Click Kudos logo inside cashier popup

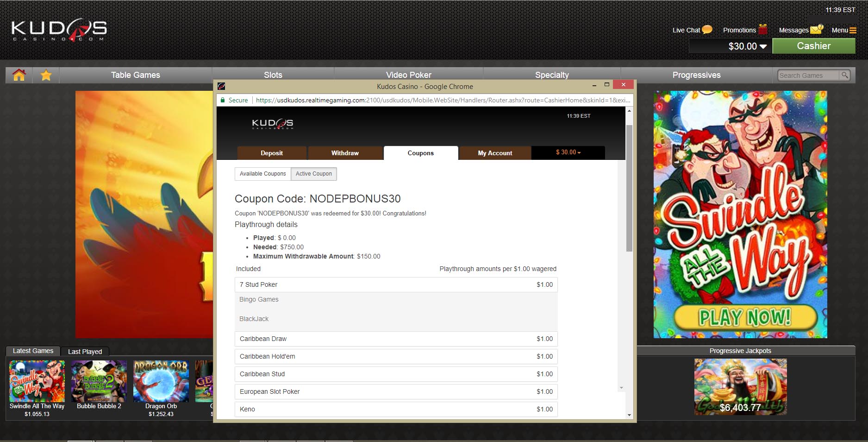(x=273, y=123)
